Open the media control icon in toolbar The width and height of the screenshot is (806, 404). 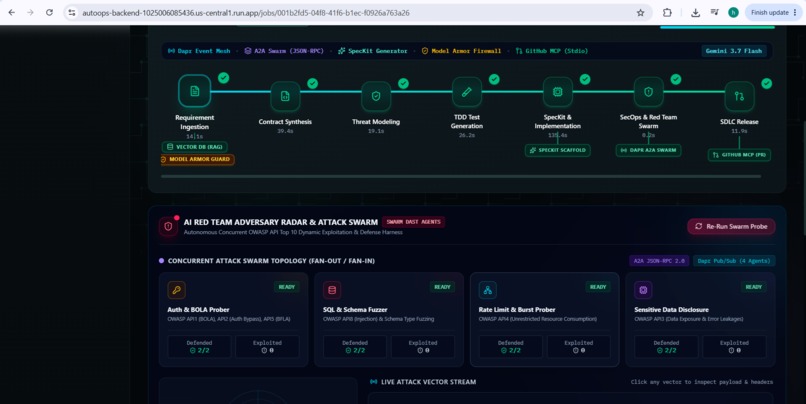[715, 12]
